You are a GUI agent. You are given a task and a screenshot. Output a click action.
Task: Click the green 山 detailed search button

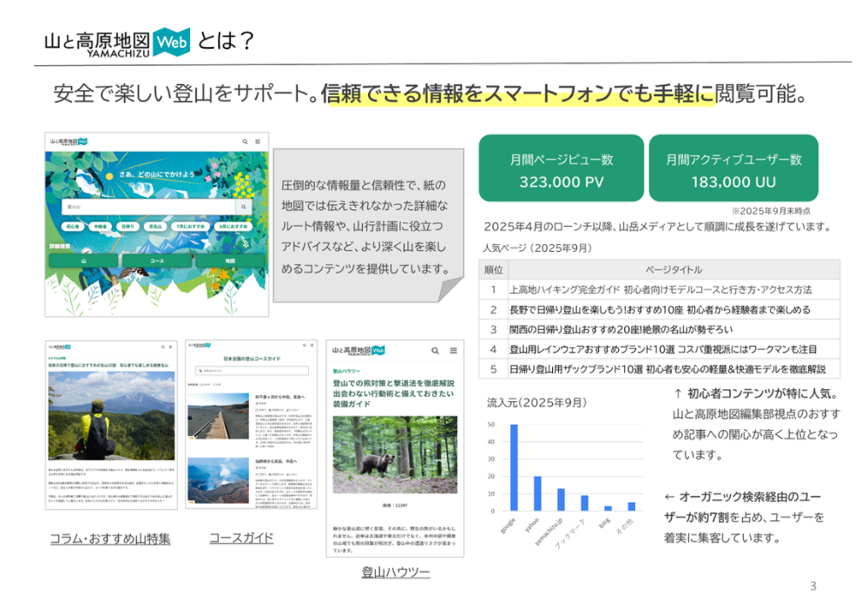pyautogui.click(x=83, y=261)
